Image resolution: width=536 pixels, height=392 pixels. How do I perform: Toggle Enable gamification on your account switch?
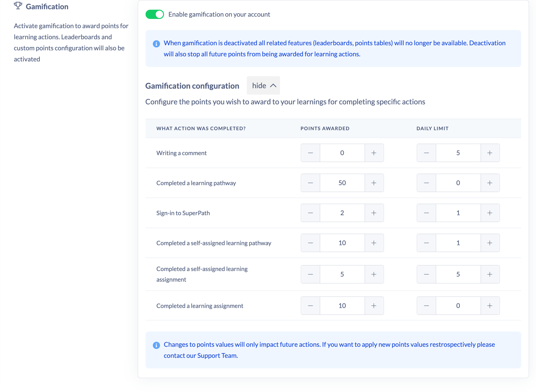tap(155, 14)
